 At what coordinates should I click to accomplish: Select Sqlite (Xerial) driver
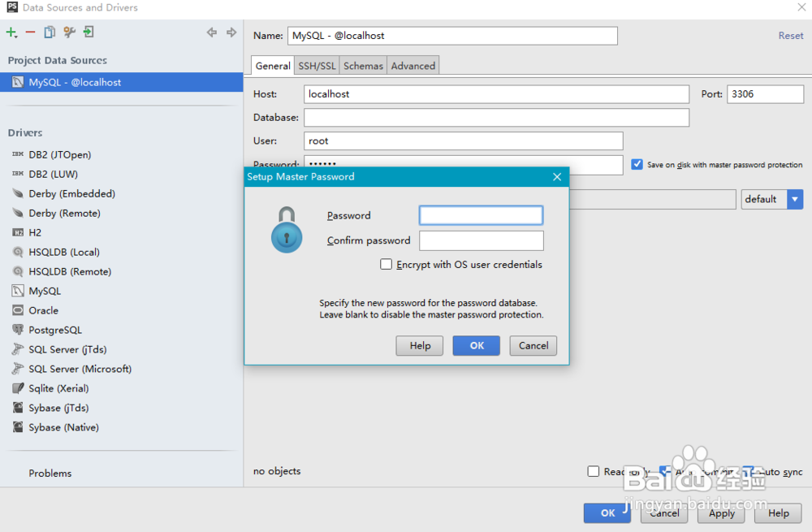[58, 388]
